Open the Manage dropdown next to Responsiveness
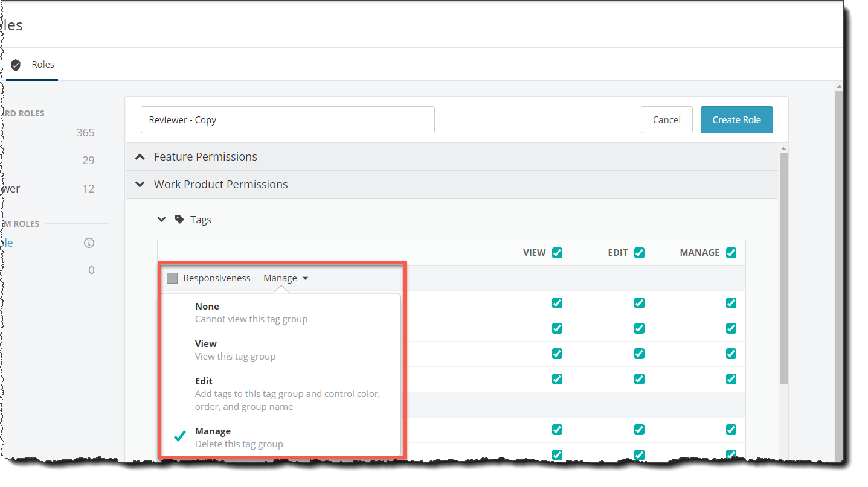Screen dimensions: 868x487 [286, 278]
